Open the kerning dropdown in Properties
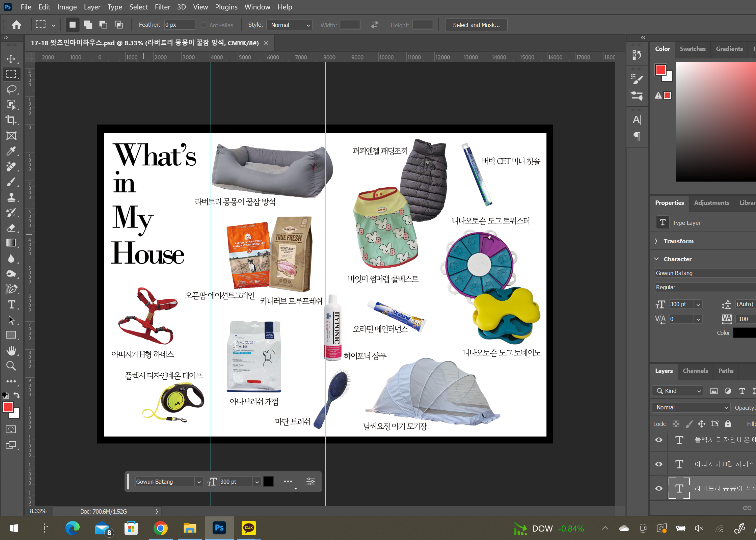 [698, 319]
